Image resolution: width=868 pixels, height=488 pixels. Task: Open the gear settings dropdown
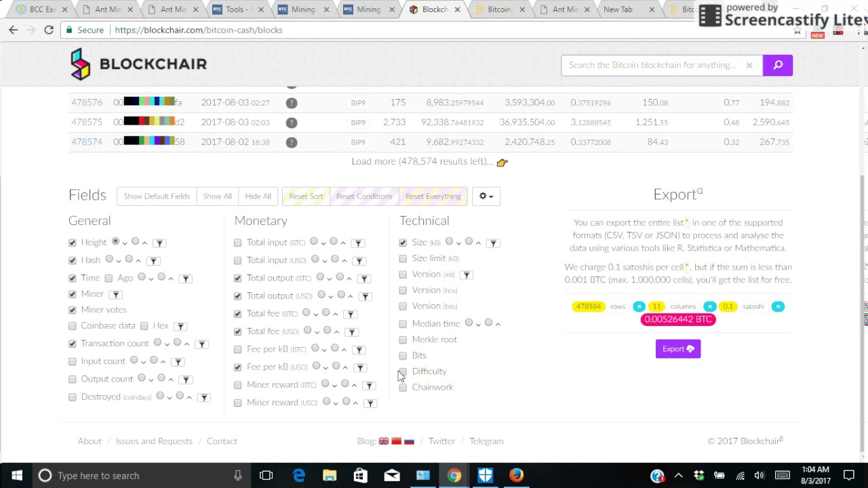[486, 196]
